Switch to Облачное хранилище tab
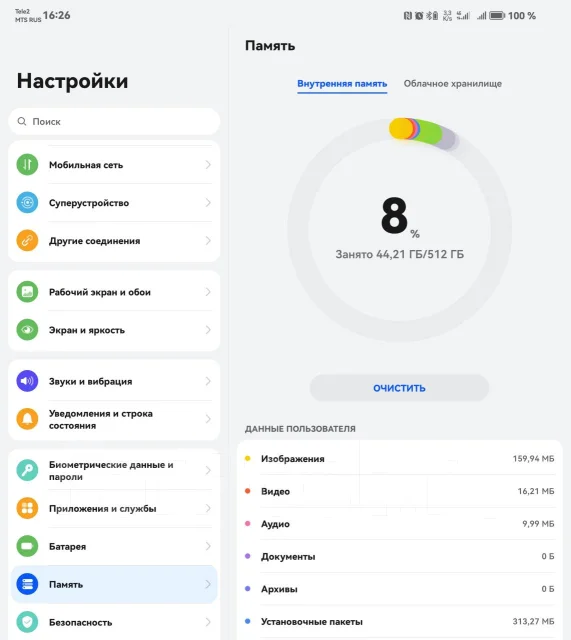Viewport: 571px width, 640px height. (x=453, y=84)
